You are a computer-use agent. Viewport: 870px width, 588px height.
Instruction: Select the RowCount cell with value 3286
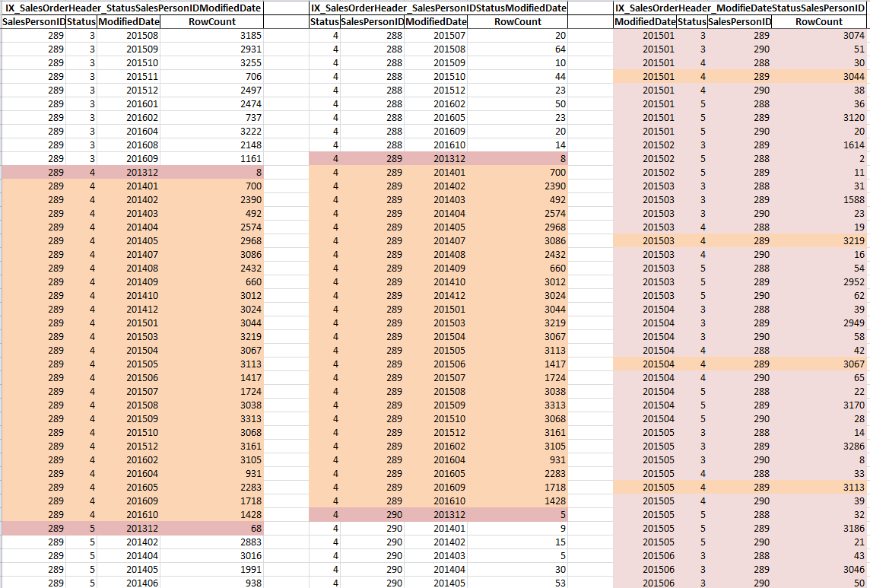819,446
